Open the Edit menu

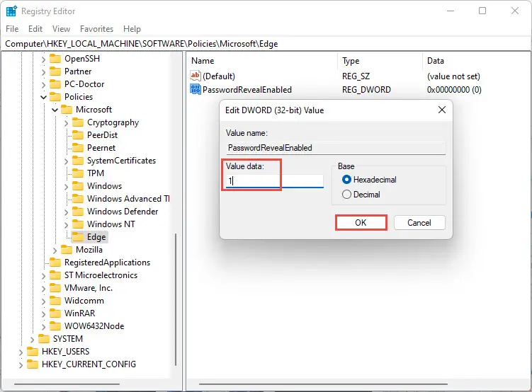(x=35, y=29)
